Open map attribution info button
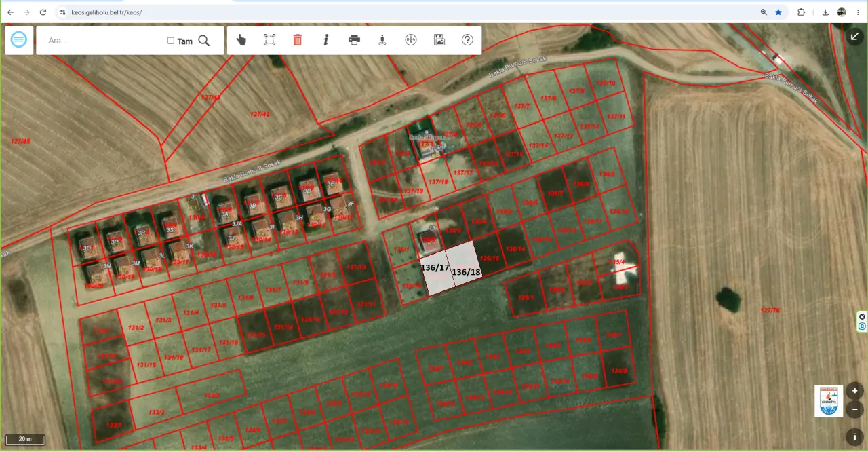Image resolution: width=868 pixels, height=452 pixels. [854, 436]
